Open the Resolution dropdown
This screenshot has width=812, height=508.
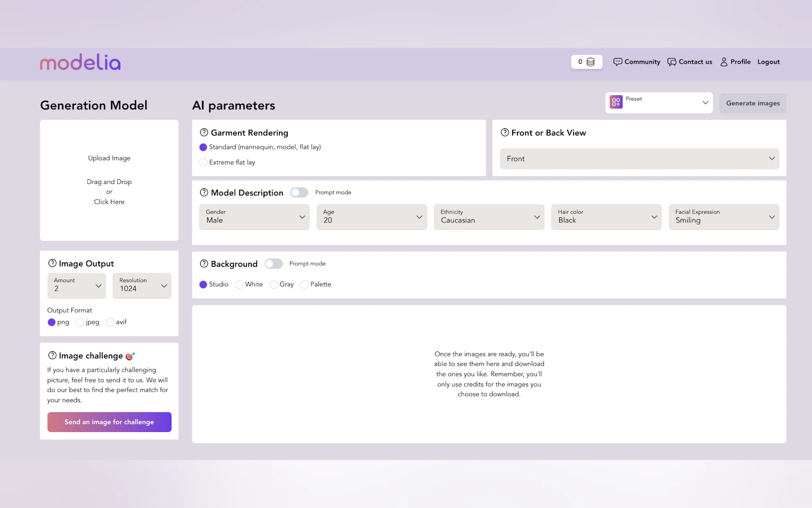click(x=142, y=286)
